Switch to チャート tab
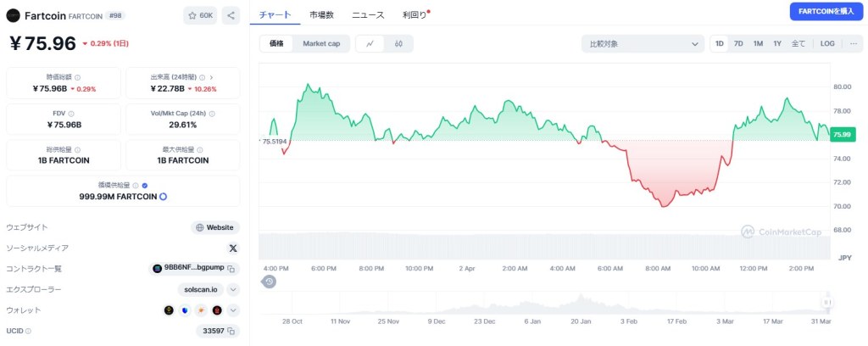 pos(275,15)
